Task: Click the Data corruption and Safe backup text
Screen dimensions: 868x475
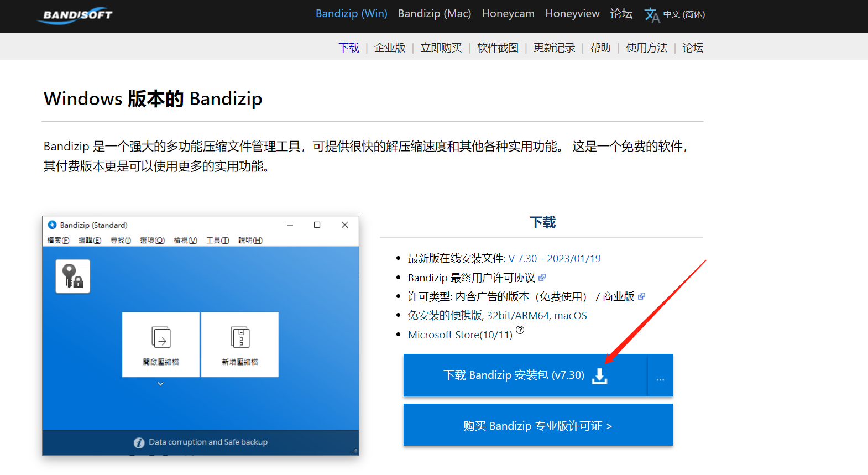Action: coord(208,442)
